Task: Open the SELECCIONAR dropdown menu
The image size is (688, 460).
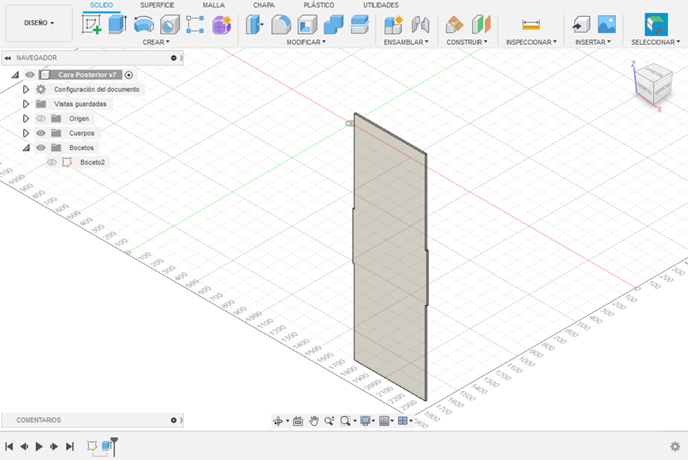Action: click(x=656, y=42)
